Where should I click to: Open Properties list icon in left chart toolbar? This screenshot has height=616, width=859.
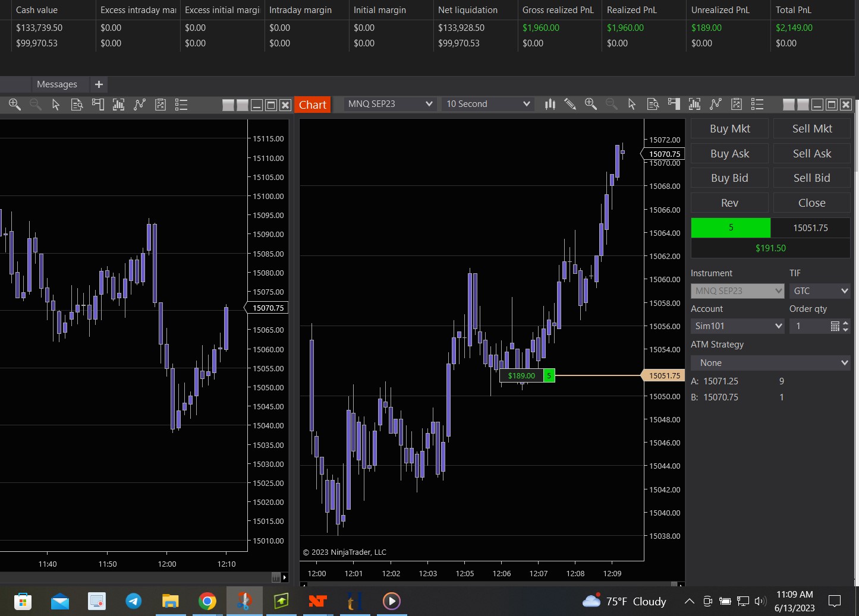(181, 105)
